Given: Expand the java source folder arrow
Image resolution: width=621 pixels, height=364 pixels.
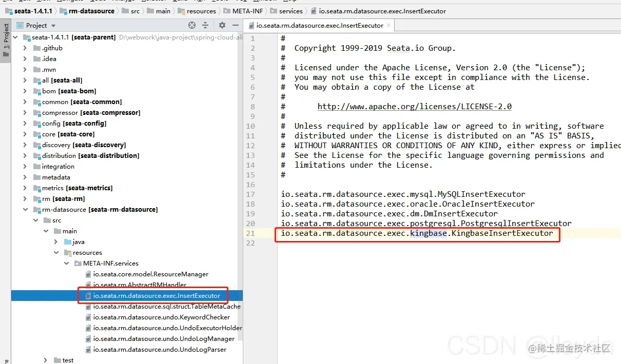Looking at the screenshot, I should [56, 242].
